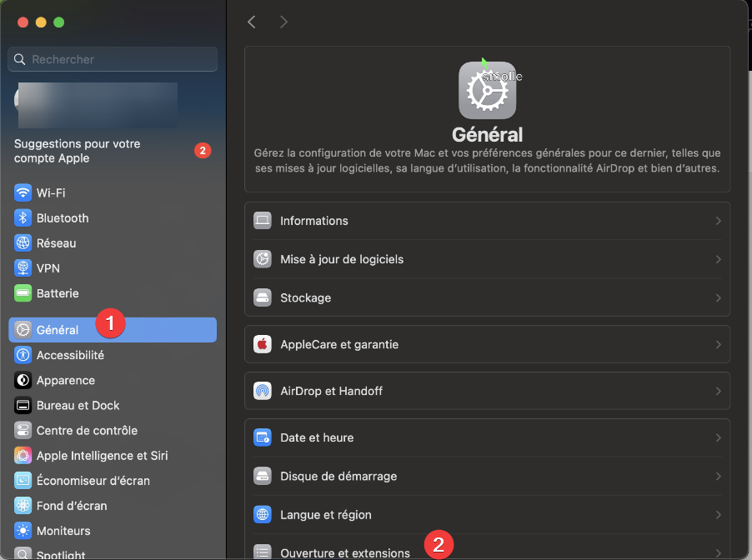Open the Informations row chevron

pyautogui.click(x=718, y=221)
